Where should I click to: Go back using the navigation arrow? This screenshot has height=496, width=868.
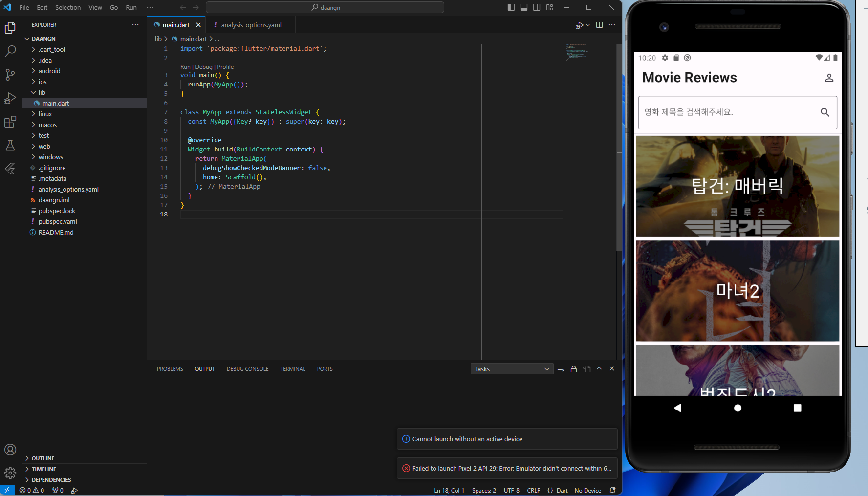click(183, 7)
